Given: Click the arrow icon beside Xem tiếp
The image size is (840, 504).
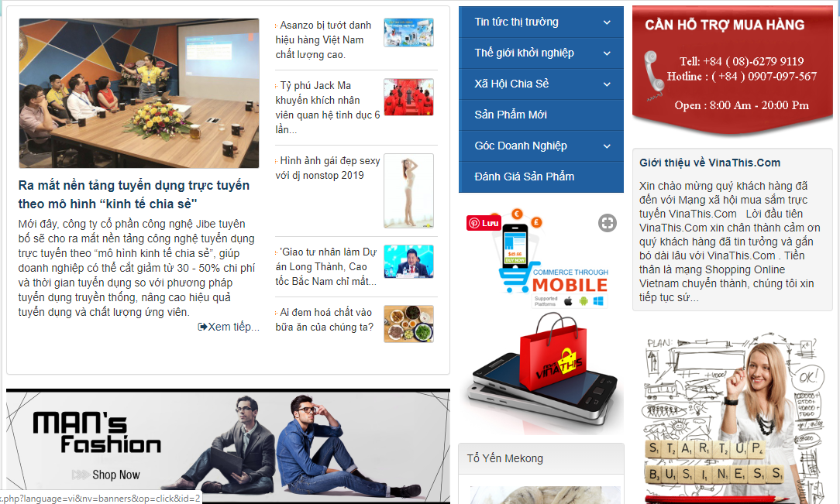Looking at the screenshot, I should coord(202,327).
